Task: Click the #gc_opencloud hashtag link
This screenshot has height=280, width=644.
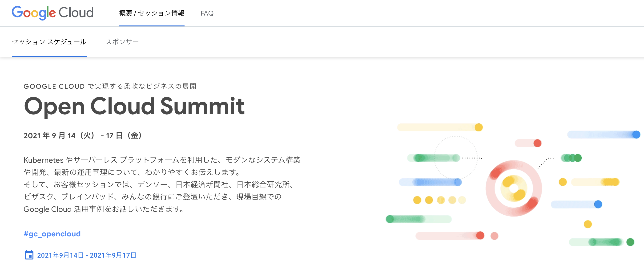Action: click(52, 234)
